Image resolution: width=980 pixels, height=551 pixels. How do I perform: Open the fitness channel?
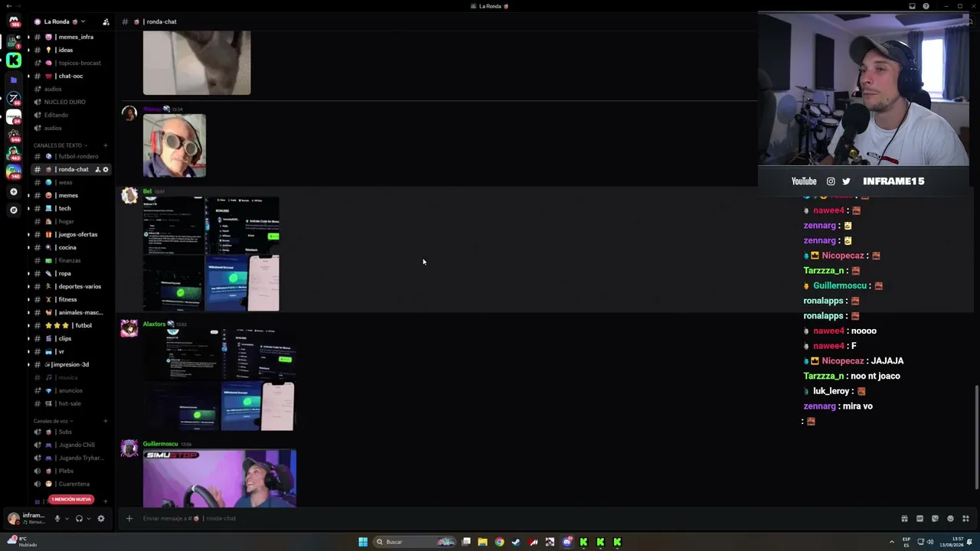(71, 299)
